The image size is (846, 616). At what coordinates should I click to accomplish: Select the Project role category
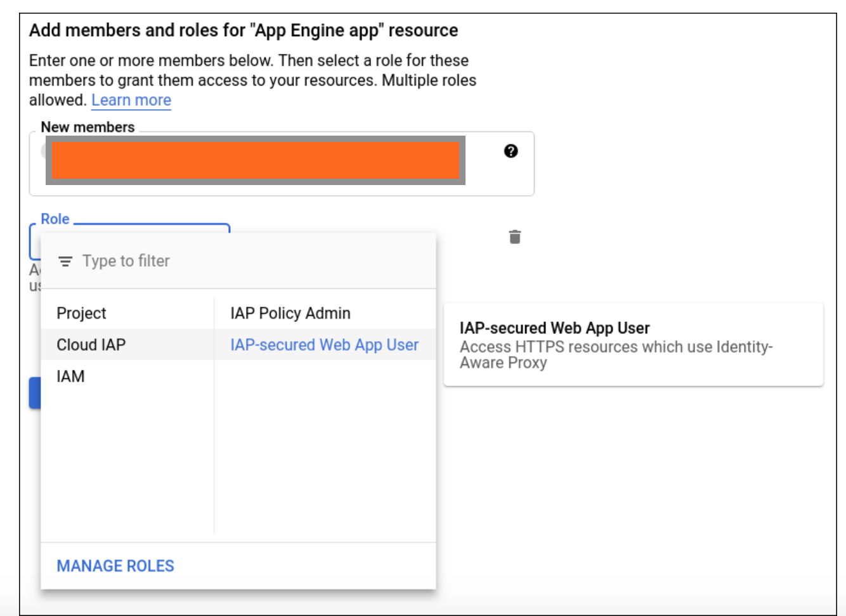click(127, 313)
